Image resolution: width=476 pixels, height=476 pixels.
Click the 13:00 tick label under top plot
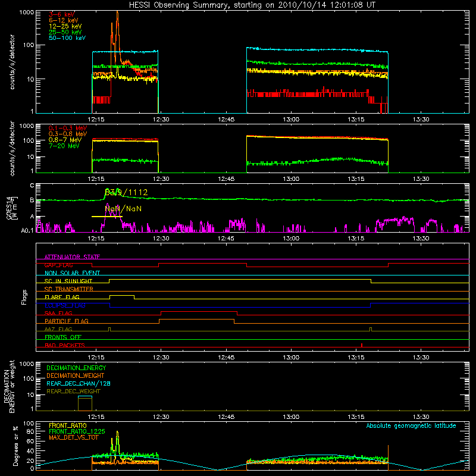point(291,120)
